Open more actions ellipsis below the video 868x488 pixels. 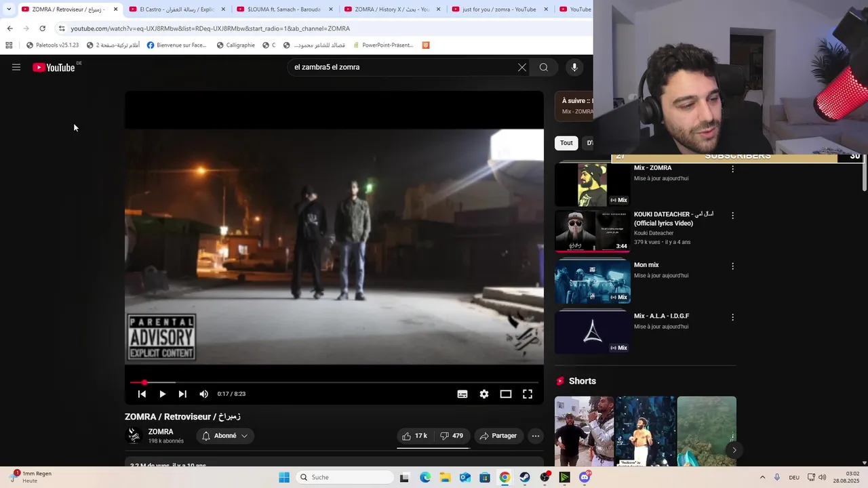coord(536,436)
